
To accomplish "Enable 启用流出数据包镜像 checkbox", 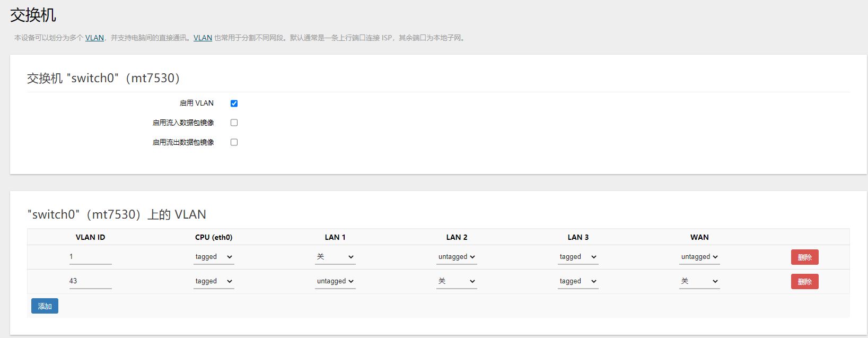I will 234,142.
